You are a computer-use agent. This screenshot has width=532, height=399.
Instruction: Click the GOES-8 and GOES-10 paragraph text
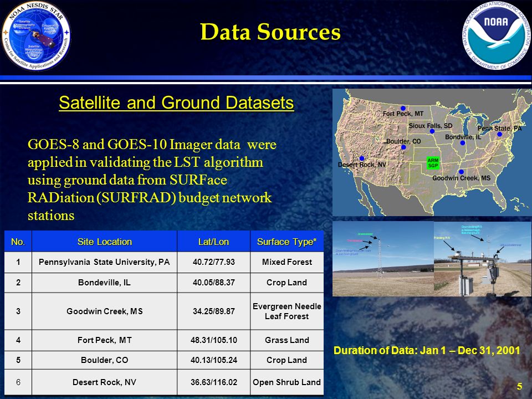pos(152,180)
